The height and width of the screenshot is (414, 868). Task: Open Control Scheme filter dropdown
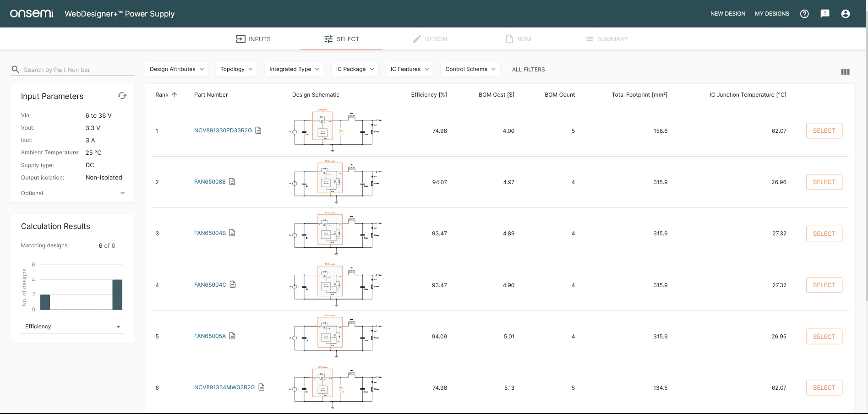coord(470,69)
